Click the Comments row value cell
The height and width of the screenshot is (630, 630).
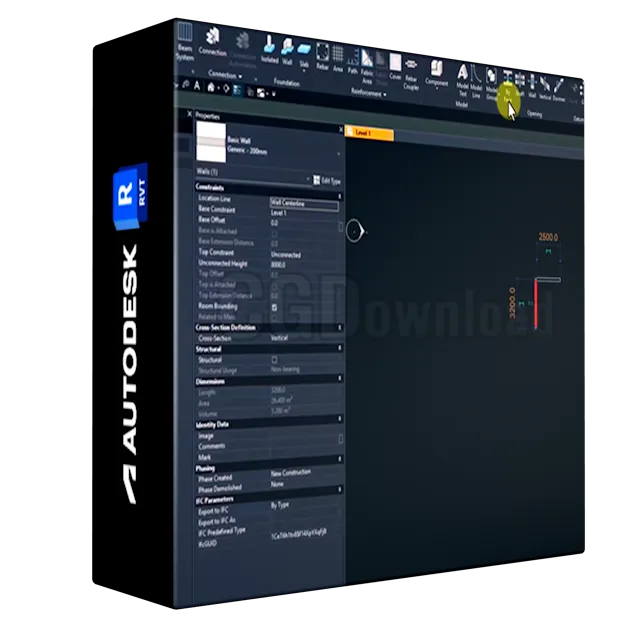pos(306,446)
